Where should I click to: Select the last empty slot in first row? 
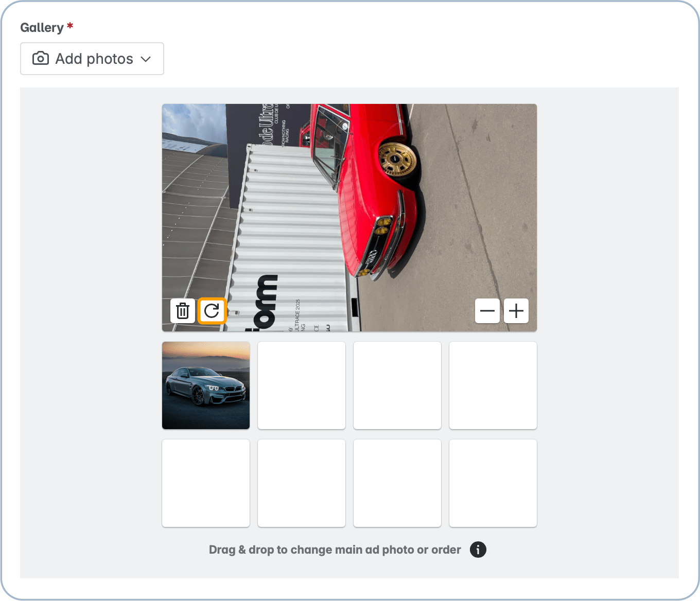pos(493,385)
